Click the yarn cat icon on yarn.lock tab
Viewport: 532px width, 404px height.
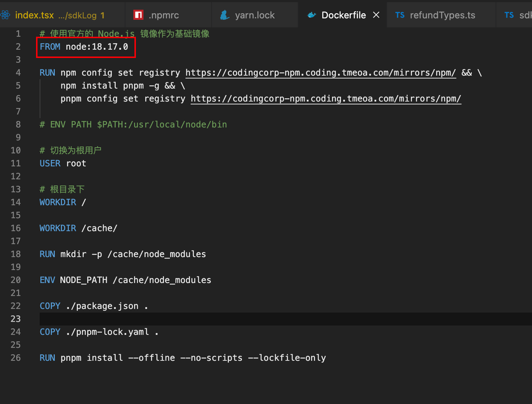[x=225, y=15]
